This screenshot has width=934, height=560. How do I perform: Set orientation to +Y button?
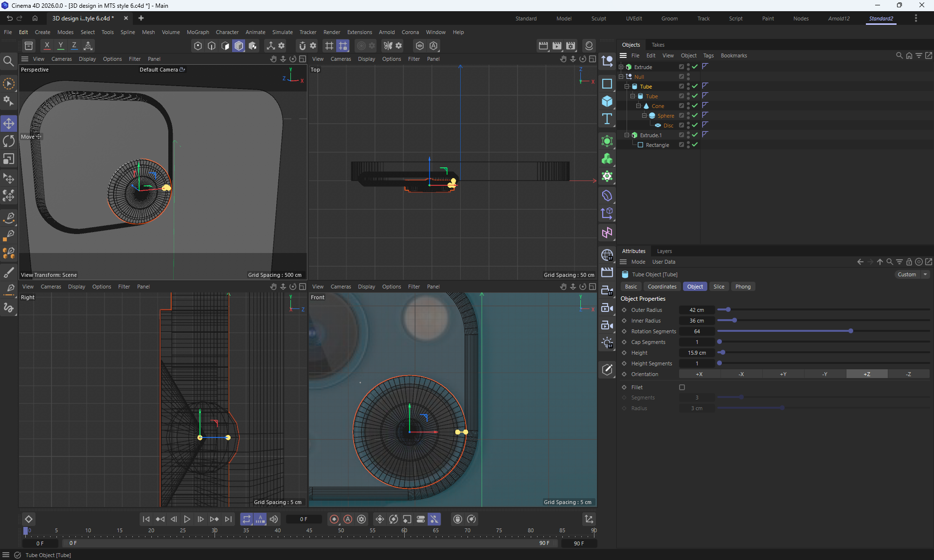click(x=783, y=374)
